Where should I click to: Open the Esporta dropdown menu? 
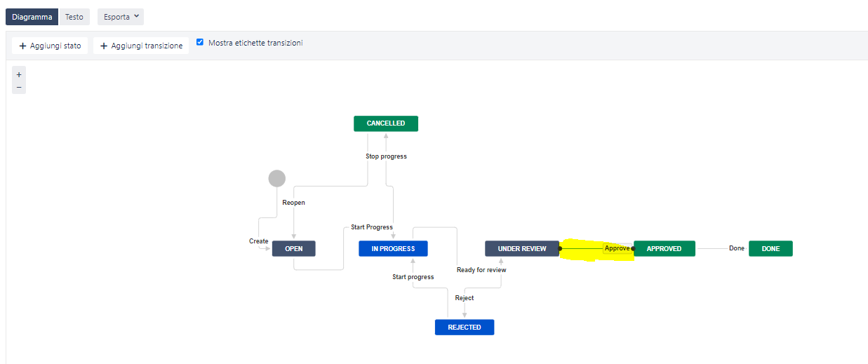pyautogui.click(x=121, y=17)
